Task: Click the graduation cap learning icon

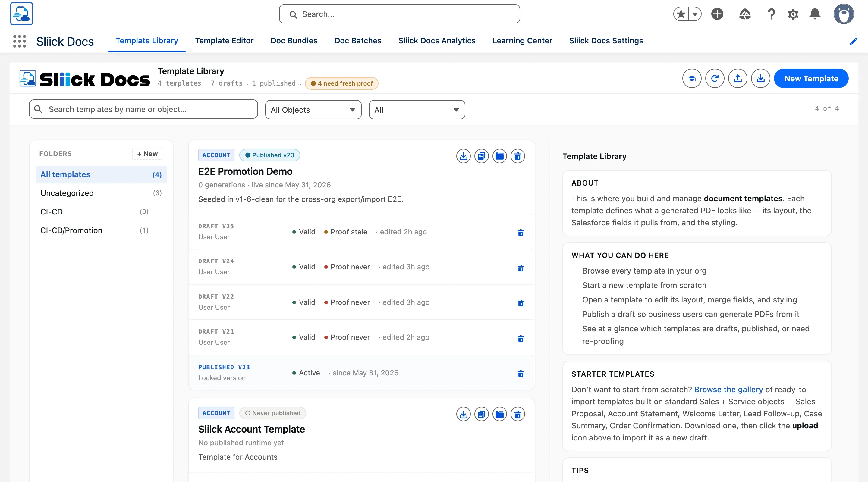Action: click(692, 79)
